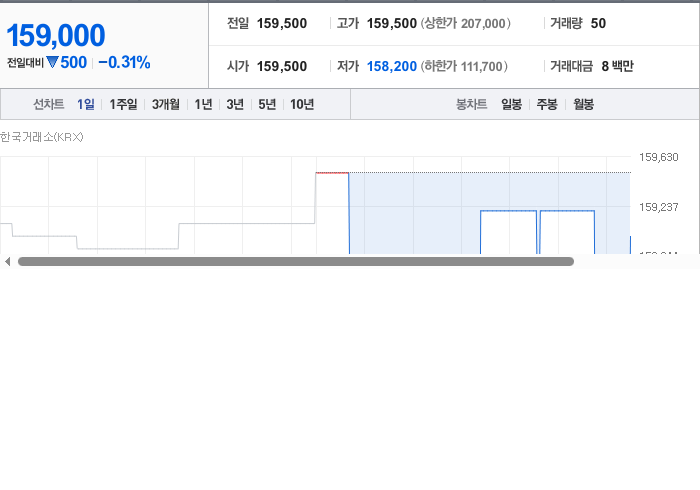The image size is (700, 490).
Task: Click the red high-price segment on chart
Action: click(x=332, y=173)
